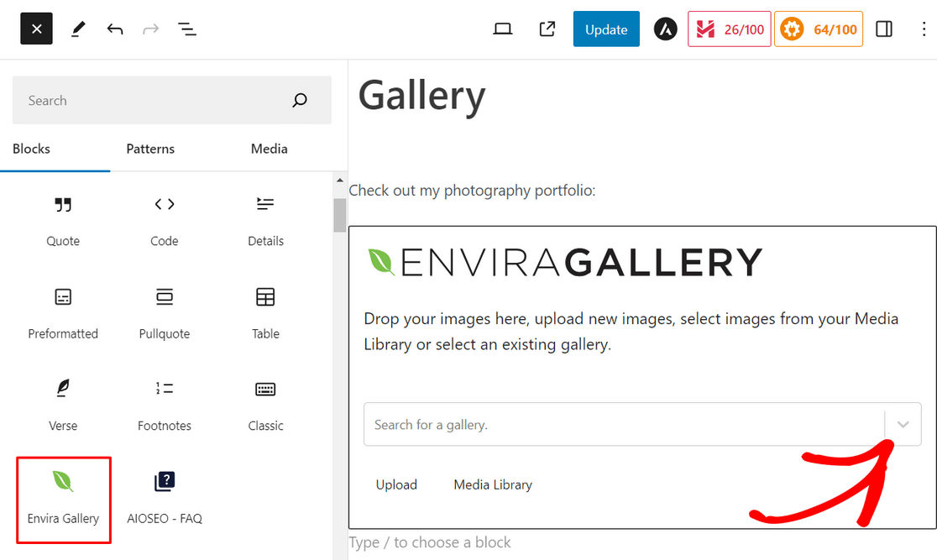Screen dimensions: 937x560
Task: Open the Document Overview list view
Action: [x=187, y=29]
